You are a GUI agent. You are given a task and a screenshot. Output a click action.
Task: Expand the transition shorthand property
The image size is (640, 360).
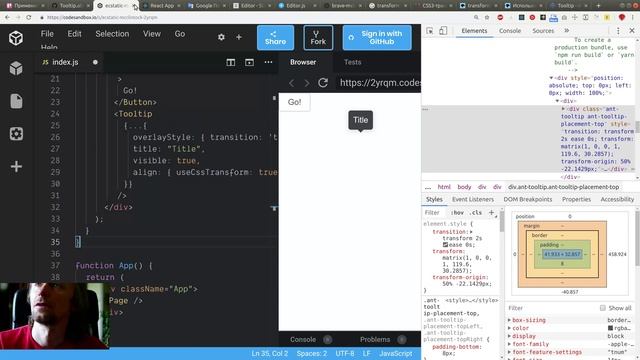click(471, 231)
